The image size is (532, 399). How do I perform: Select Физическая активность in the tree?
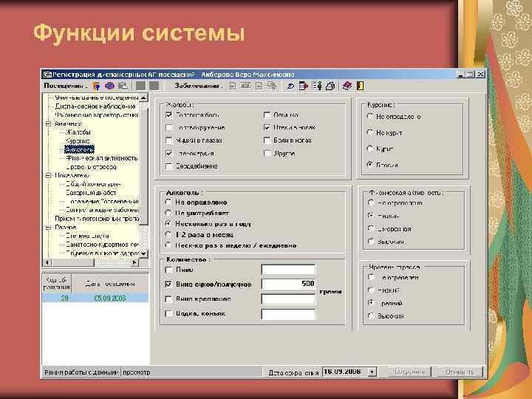pyautogui.click(x=102, y=158)
